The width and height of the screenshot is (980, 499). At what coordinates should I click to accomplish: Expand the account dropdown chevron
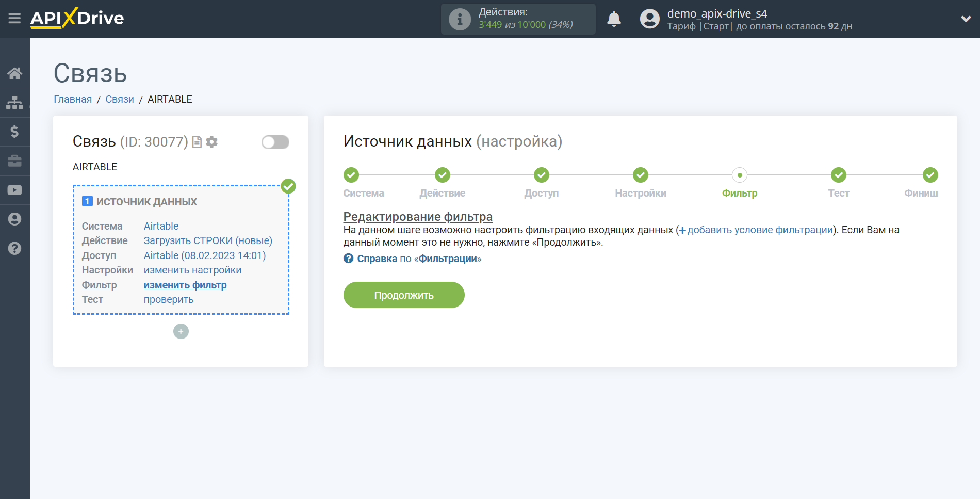966,19
